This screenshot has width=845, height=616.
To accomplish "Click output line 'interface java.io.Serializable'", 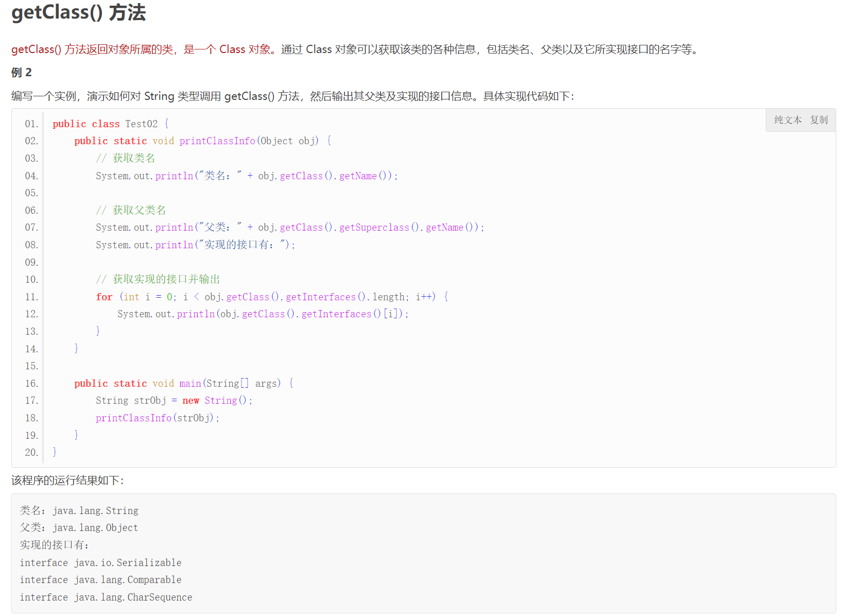I will 100,563.
